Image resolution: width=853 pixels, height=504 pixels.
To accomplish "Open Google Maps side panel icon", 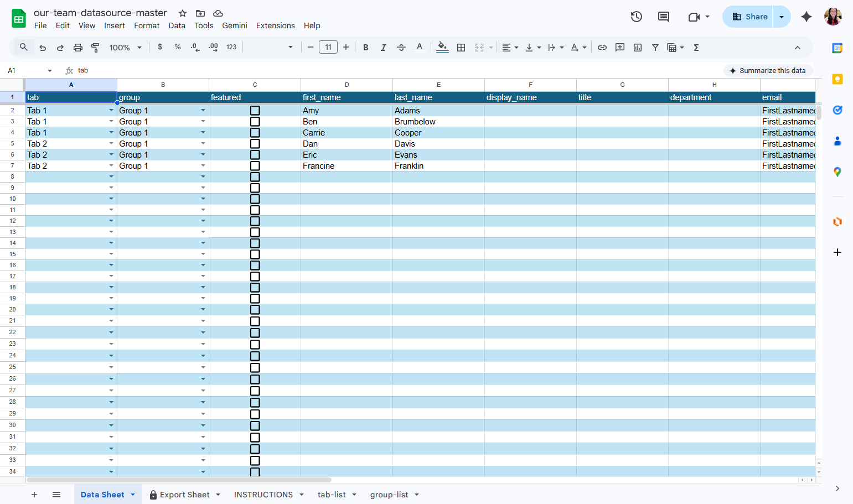I will pos(838,172).
